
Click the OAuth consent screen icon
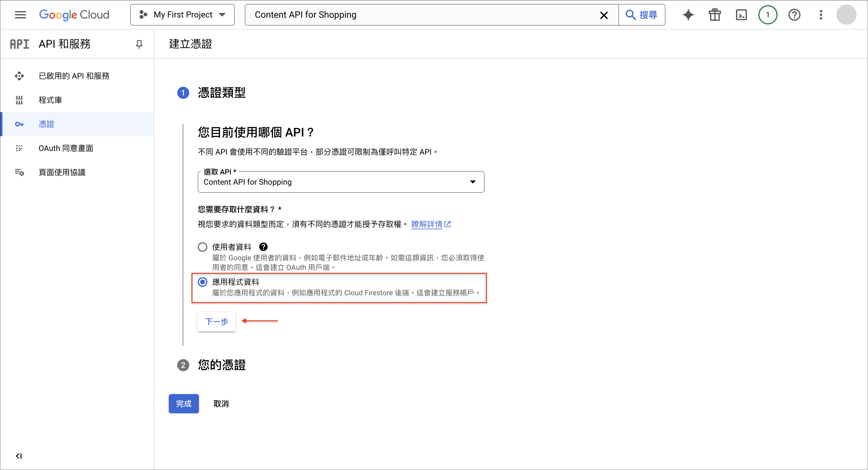pyautogui.click(x=19, y=148)
